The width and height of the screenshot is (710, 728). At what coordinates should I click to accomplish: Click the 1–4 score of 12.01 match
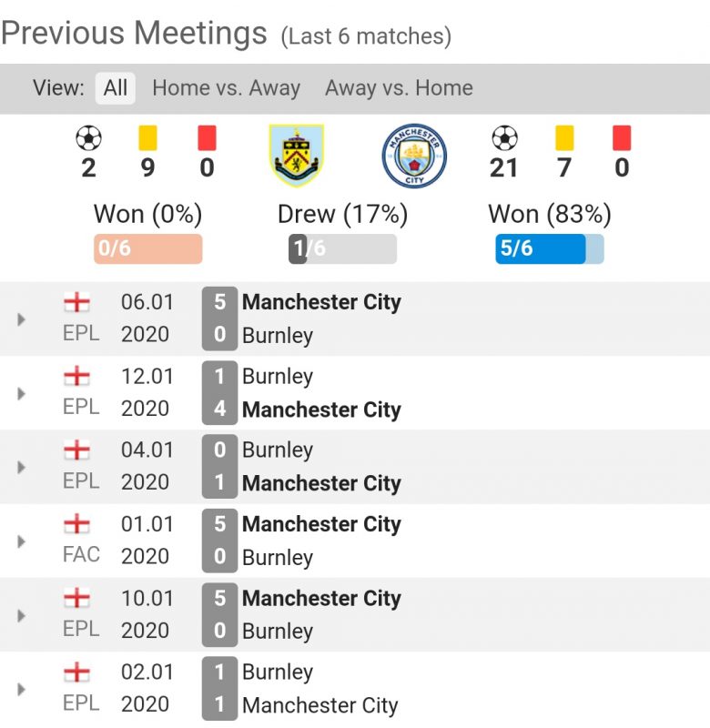(219, 393)
